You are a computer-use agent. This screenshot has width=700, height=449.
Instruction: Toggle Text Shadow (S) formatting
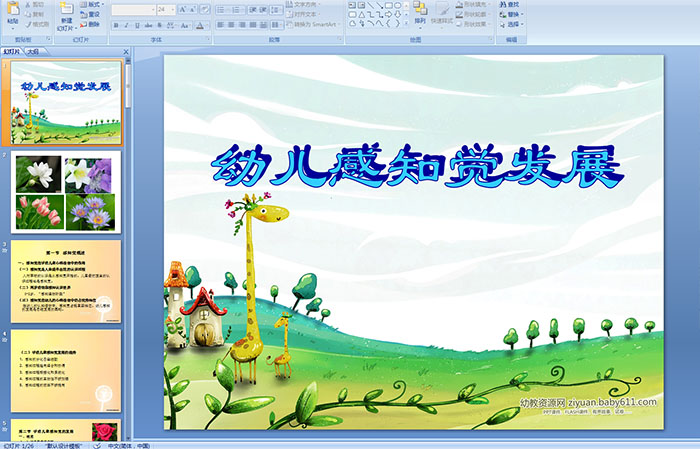tap(159, 25)
